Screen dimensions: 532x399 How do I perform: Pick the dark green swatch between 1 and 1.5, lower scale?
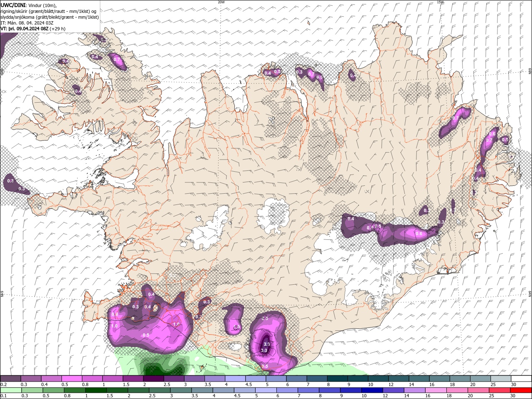pos(96,390)
